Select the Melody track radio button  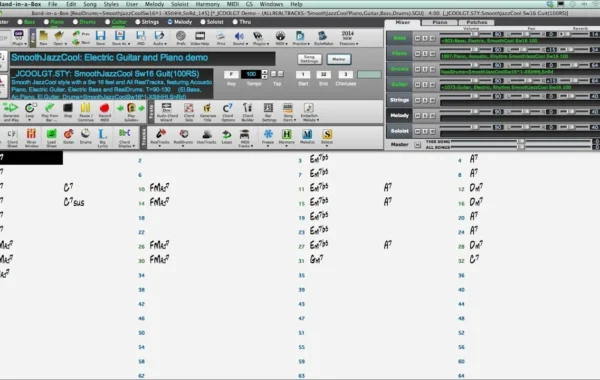[170, 22]
